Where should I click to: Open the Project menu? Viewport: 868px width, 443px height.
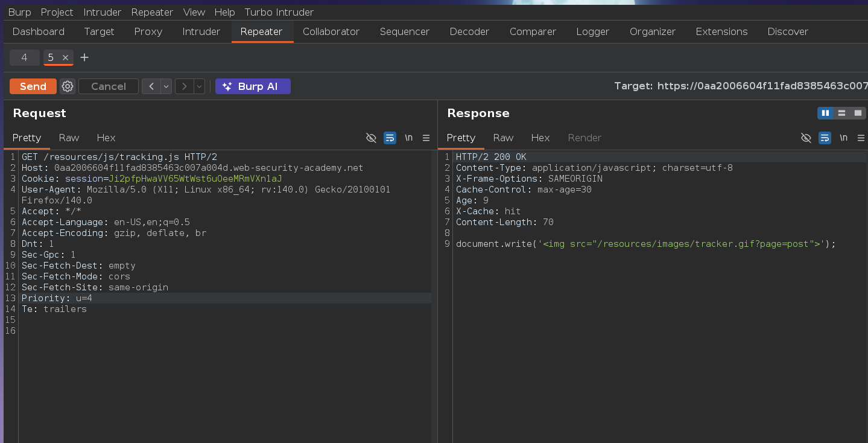pyautogui.click(x=57, y=12)
